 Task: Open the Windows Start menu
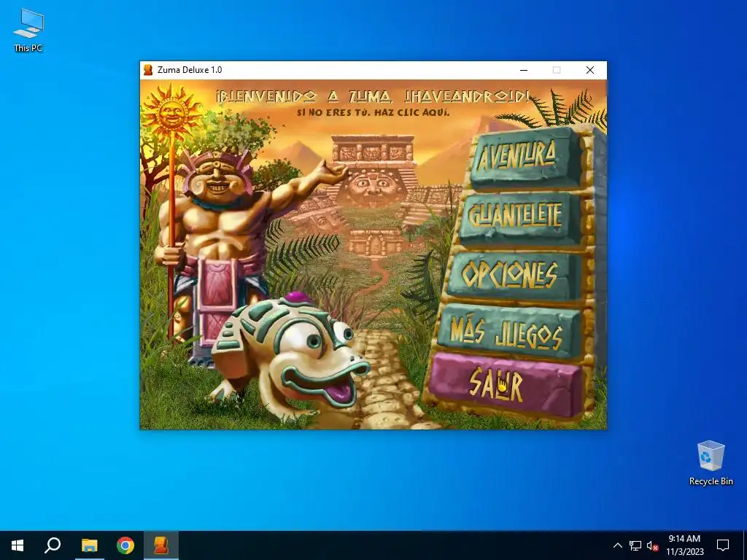[18, 545]
